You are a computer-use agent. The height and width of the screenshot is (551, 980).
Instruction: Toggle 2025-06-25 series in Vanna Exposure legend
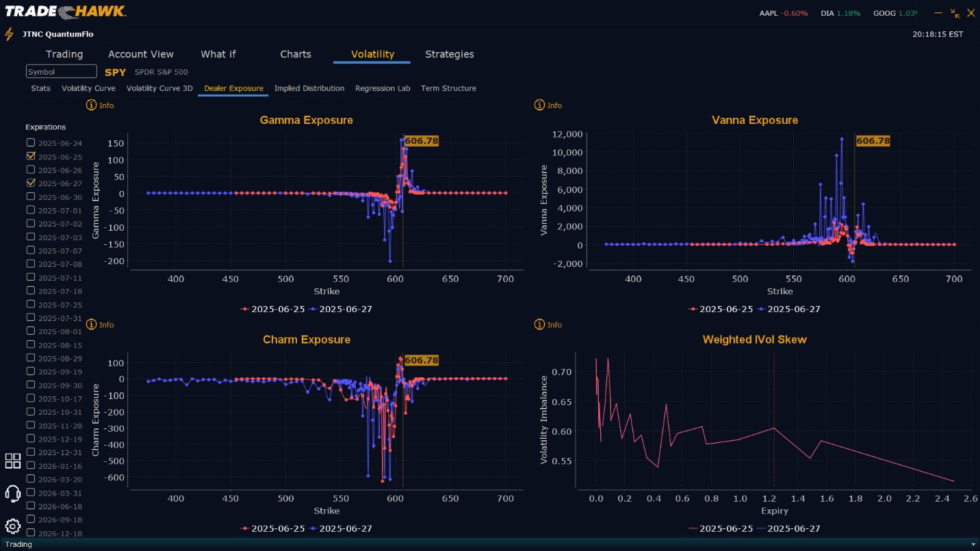pos(721,309)
